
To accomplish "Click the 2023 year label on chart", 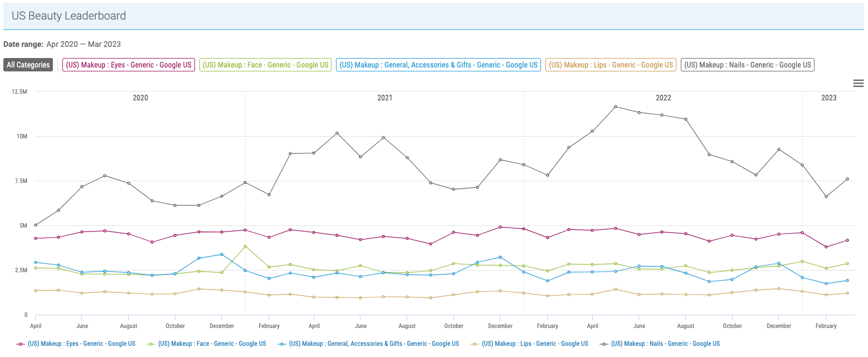I will coord(828,98).
